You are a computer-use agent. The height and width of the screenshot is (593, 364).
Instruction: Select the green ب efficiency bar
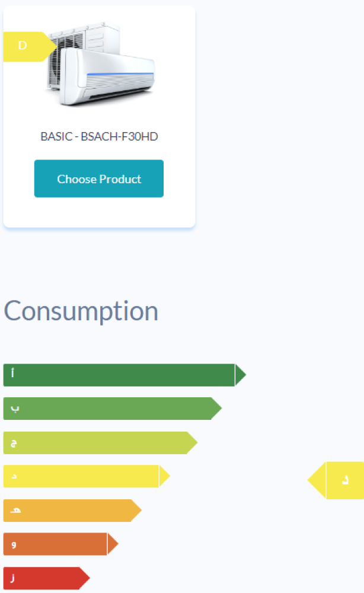coord(107,409)
